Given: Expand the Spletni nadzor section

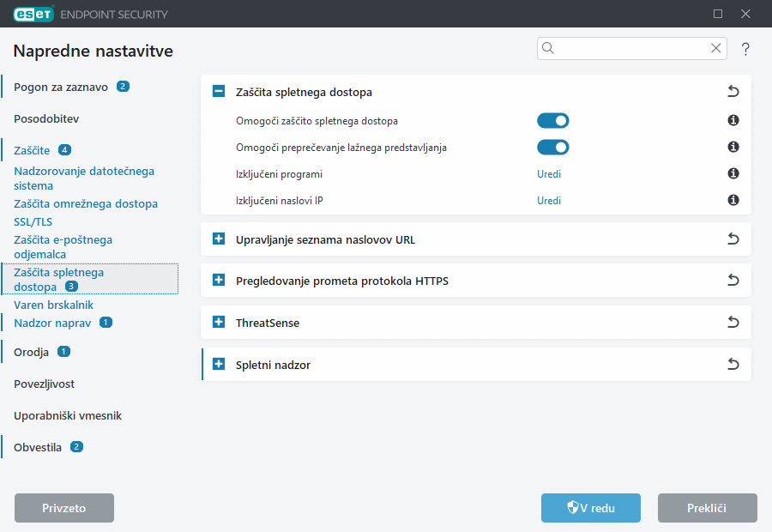Looking at the screenshot, I should point(219,365).
